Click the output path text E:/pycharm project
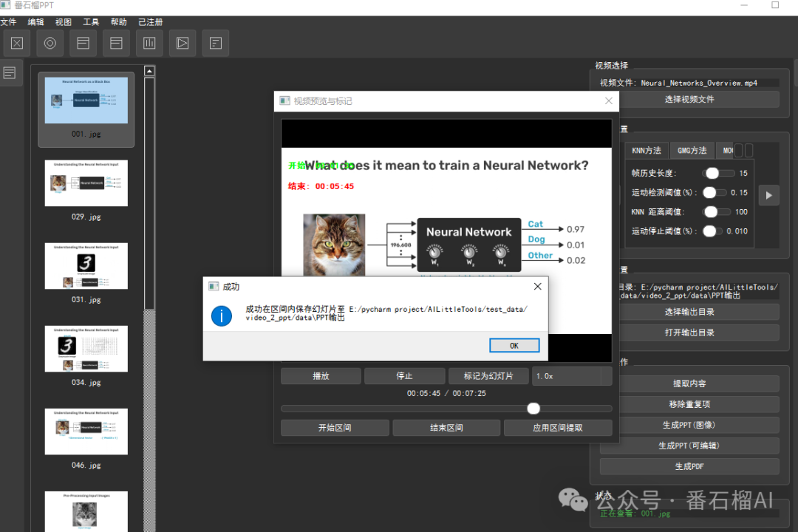798x532 pixels. [x=698, y=291]
